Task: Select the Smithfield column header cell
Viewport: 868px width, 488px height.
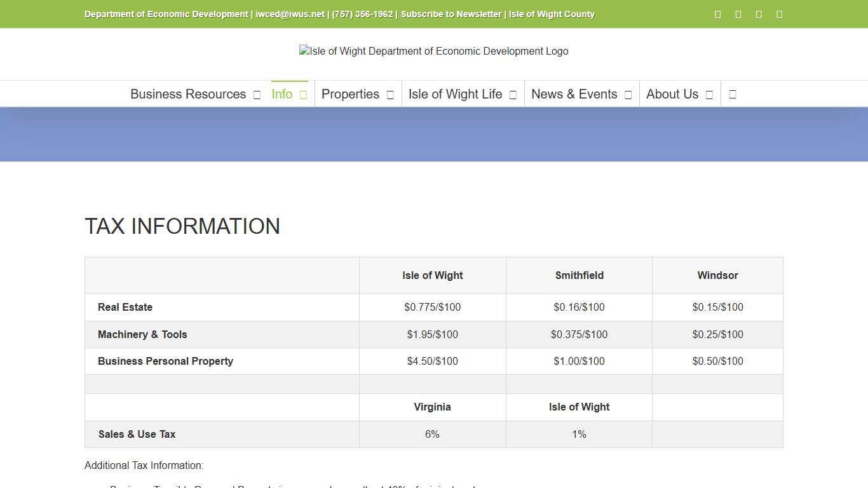Action: tap(579, 275)
